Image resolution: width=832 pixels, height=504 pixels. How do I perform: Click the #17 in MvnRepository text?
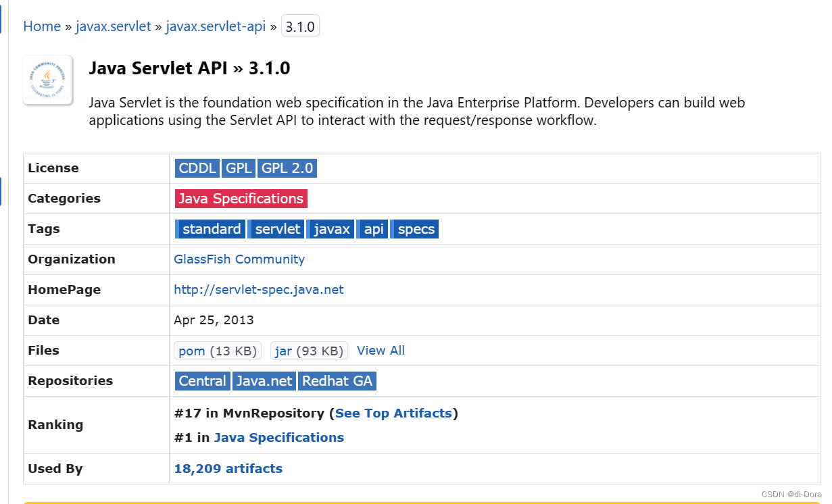tap(249, 413)
